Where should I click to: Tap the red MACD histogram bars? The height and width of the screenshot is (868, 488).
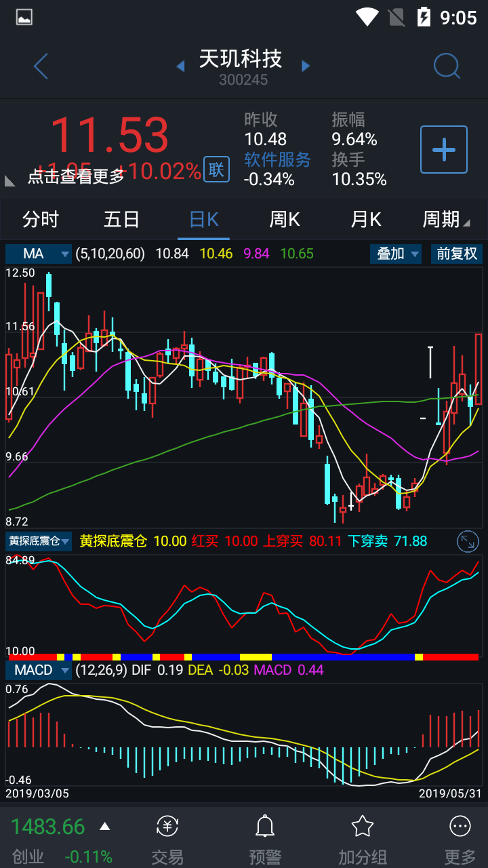(x=450, y=730)
